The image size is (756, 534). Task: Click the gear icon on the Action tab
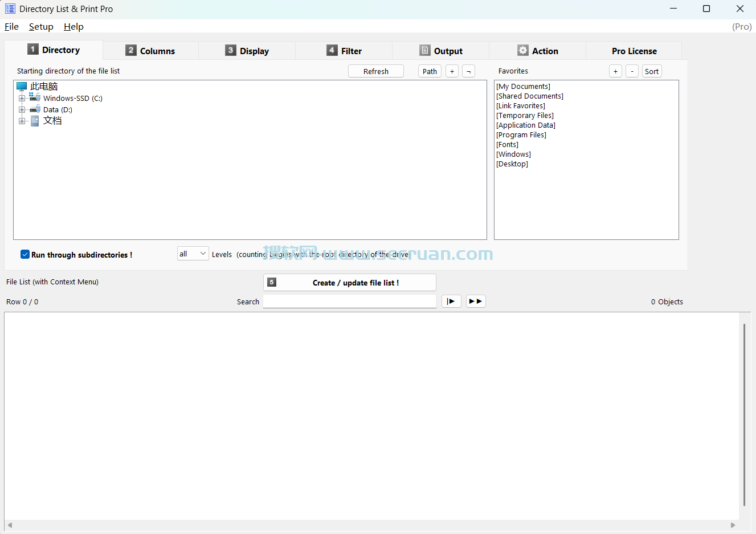pyautogui.click(x=522, y=50)
